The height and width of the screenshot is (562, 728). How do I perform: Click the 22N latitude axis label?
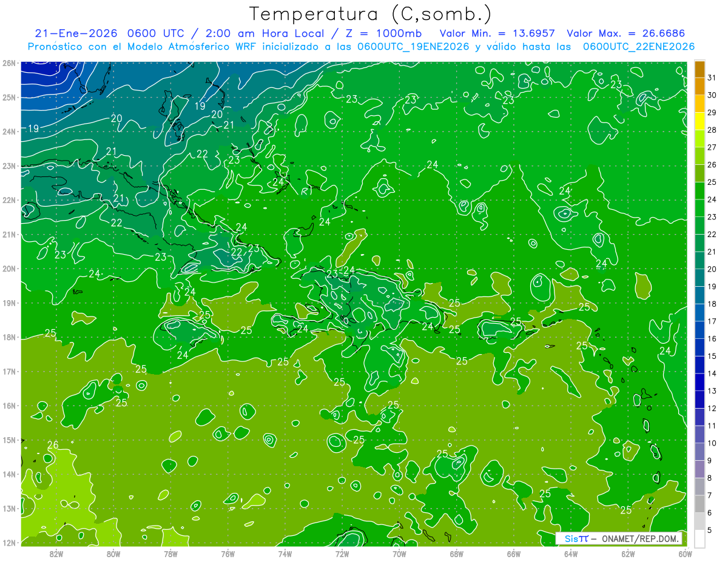pos(9,200)
